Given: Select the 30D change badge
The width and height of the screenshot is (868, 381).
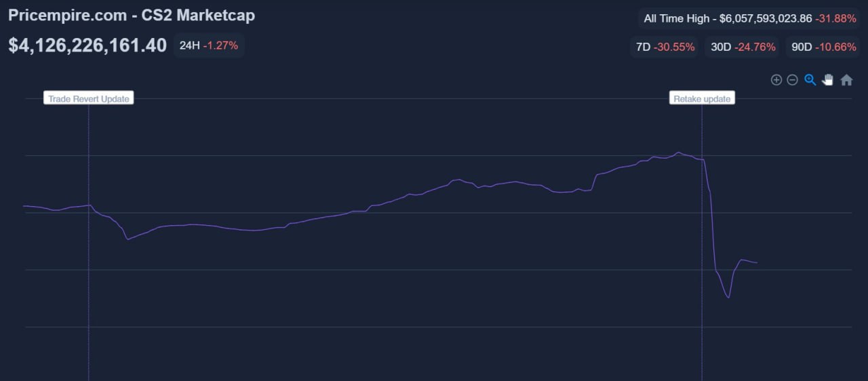Looking at the screenshot, I should pyautogui.click(x=743, y=47).
